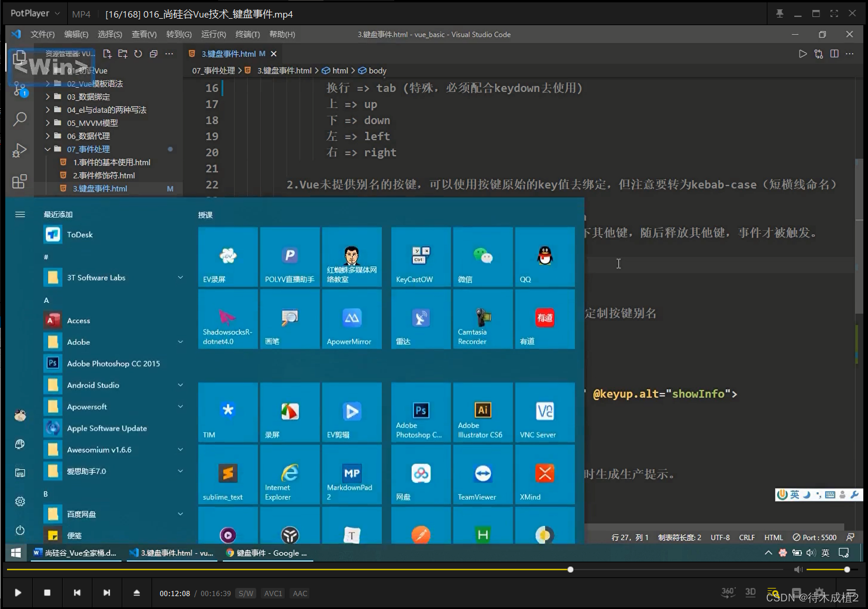Expand 05_MVVM模型 folder

pos(48,123)
